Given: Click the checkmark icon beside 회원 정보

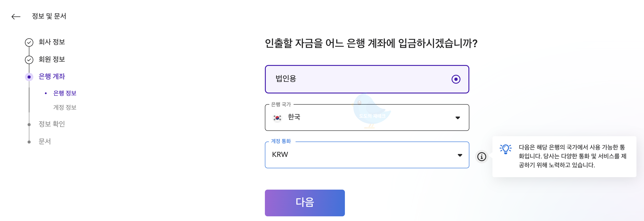Looking at the screenshot, I should pyautogui.click(x=29, y=60).
